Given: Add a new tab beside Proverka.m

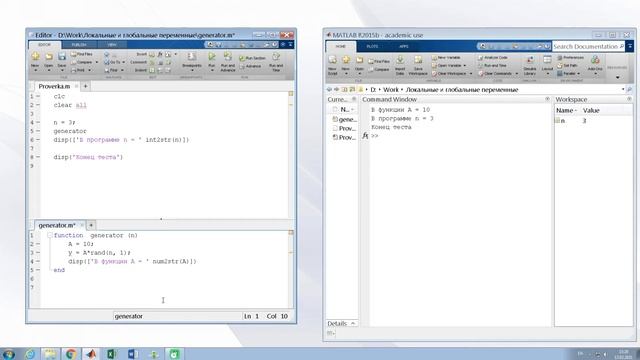Looking at the screenshot, I should click(86, 86).
